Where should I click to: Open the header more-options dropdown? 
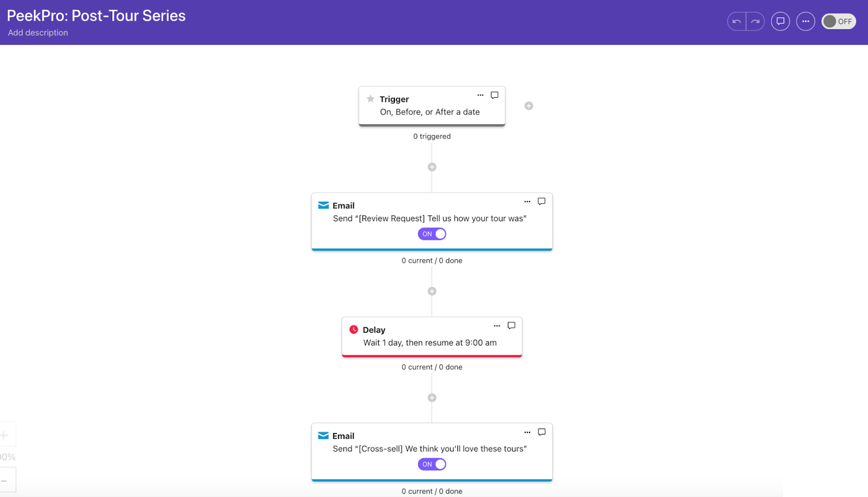coord(805,21)
